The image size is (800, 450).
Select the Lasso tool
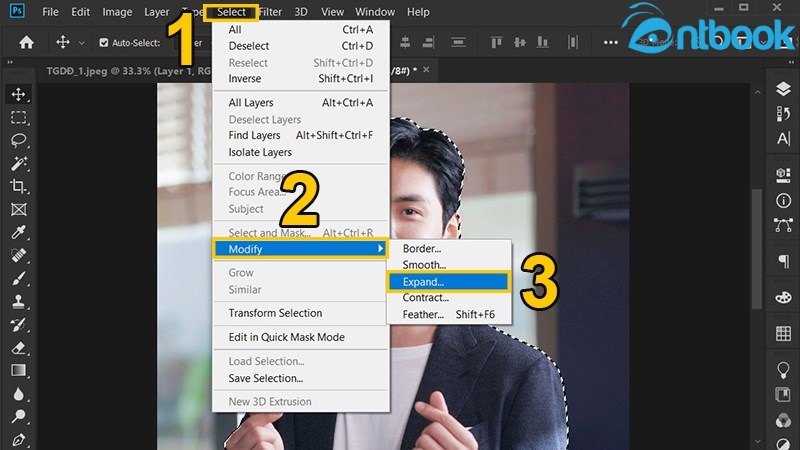click(x=19, y=140)
